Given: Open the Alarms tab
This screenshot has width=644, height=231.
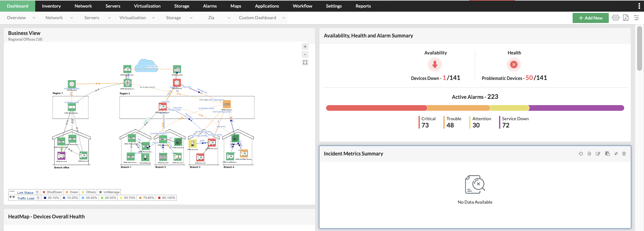Looking at the screenshot, I should (x=210, y=6).
